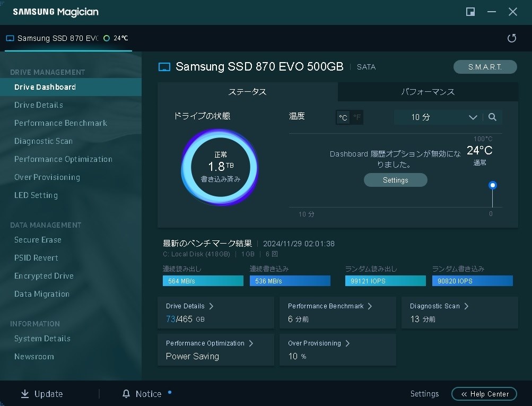Open Over Provisioning card chevron
This screenshot has height=406, width=532.
[x=347, y=343]
